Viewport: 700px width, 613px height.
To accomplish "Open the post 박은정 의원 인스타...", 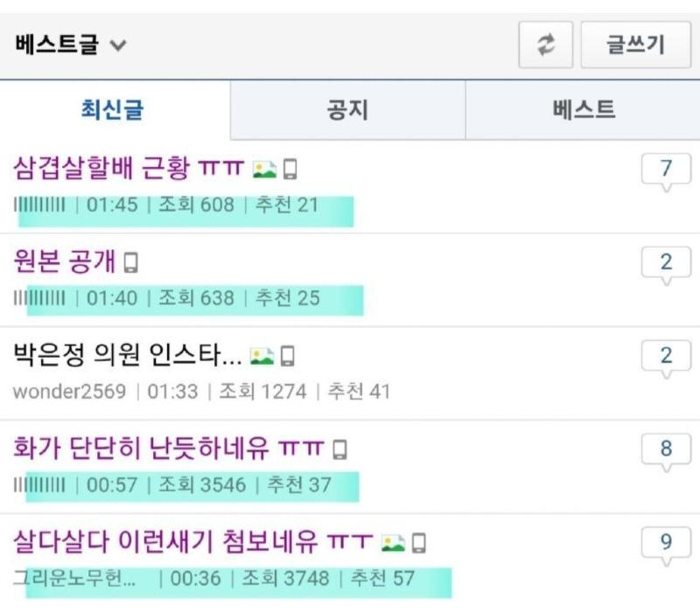I will [128, 355].
